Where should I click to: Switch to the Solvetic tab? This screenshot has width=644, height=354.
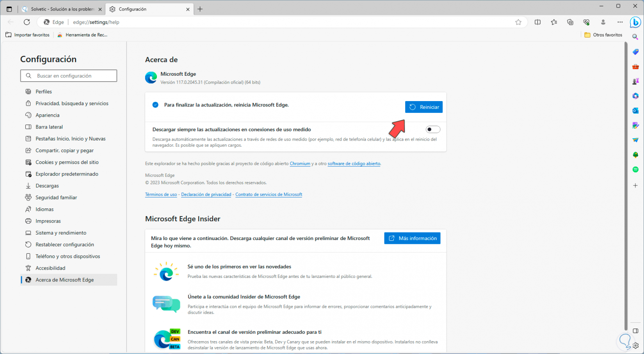pyautogui.click(x=62, y=9)
